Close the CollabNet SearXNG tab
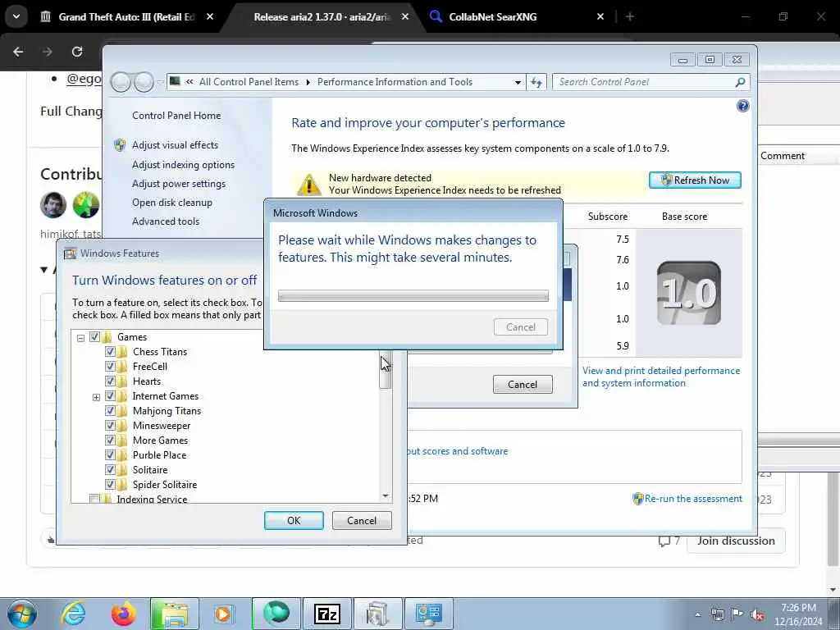The height and width of the screenshot is (630, 840). click(x=600, y=16)
